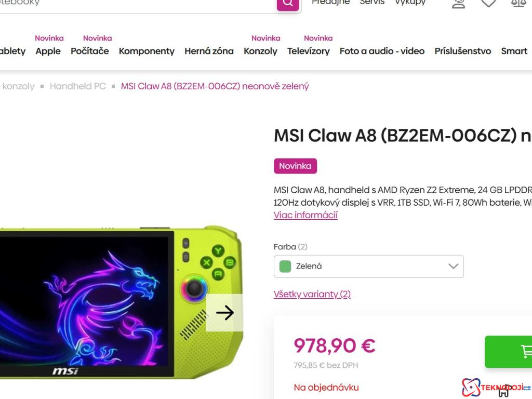Open the product comparison scales icon
Screen dimensions: 532x399
[518, 4]
